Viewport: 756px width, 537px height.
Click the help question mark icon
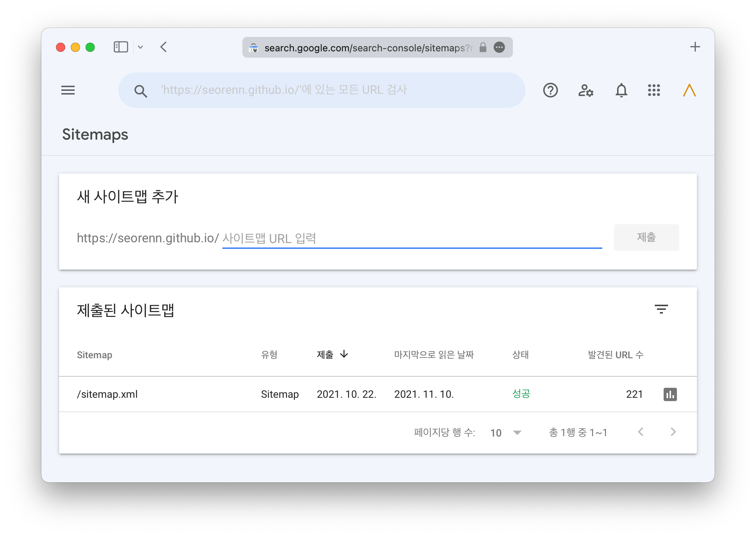550,90
